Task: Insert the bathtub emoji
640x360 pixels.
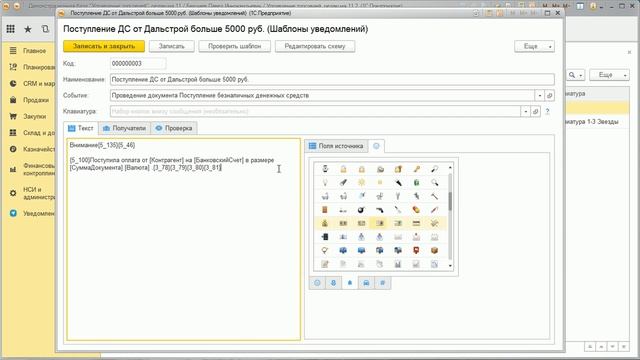Action: pos(343,196)
